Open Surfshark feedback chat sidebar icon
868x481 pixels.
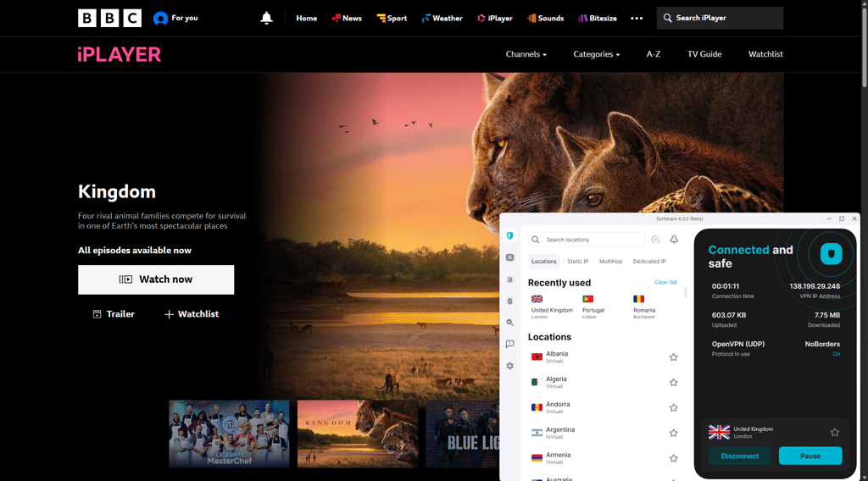click(509, 344)
